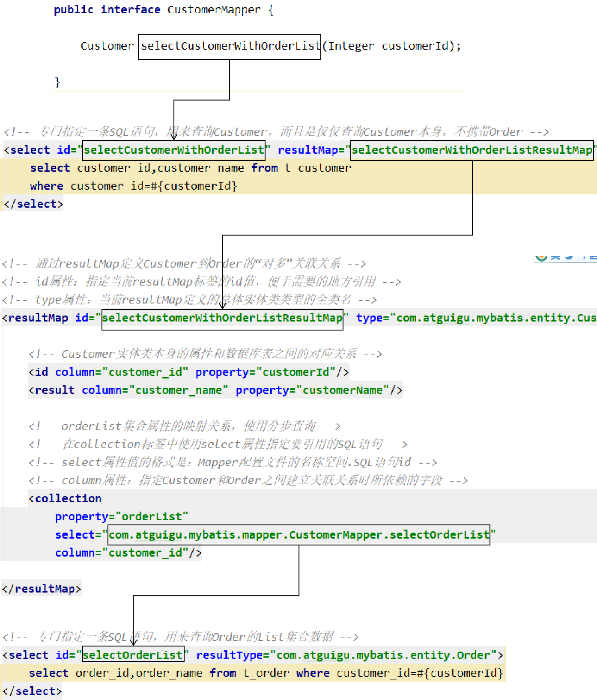
Task: Click the result column customer_name mapping line
Action: tap(215, 390)
